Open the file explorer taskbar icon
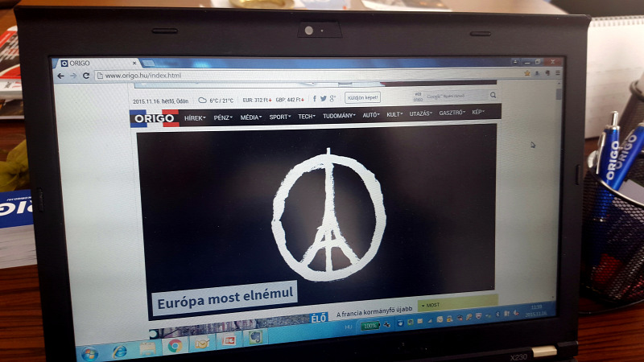The image size is (644, 362). pos(148,348)
